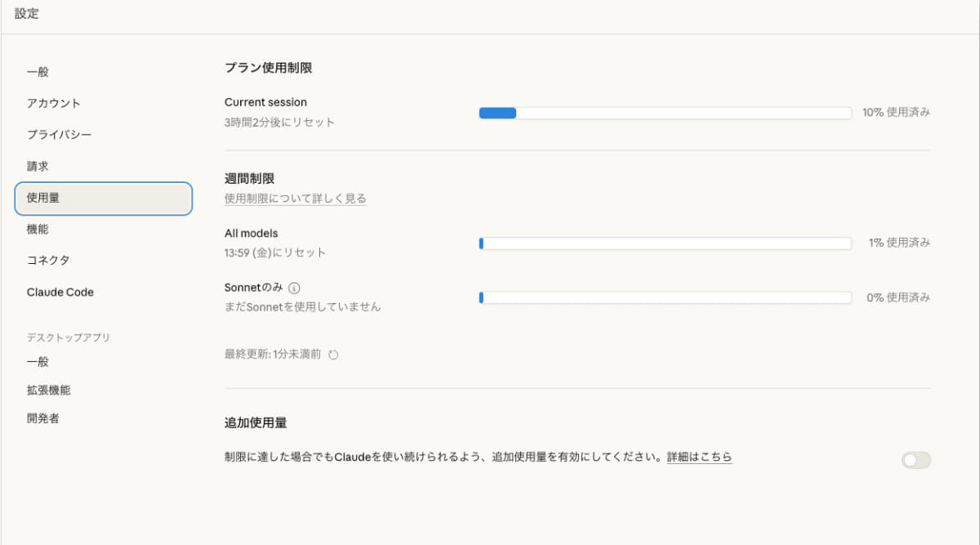Image resolution: width=980 pixels, height=545 pixels.
Task: Go to the 開発者 settings section
Action: click(44, 418)
